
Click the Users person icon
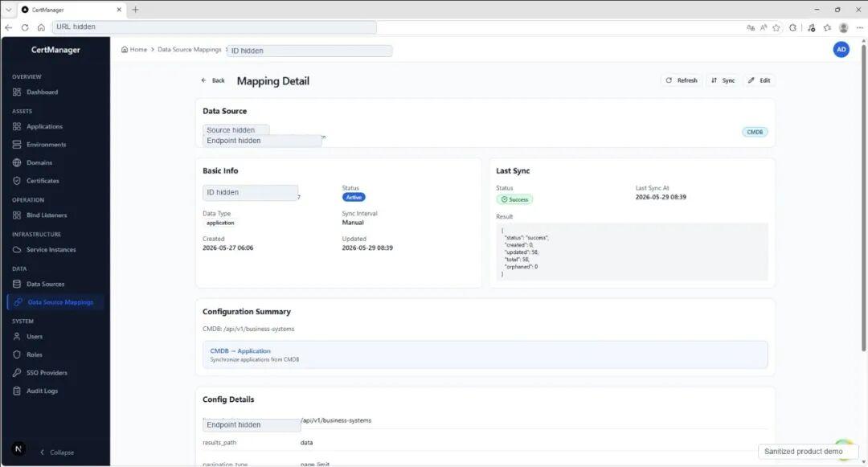17,337
